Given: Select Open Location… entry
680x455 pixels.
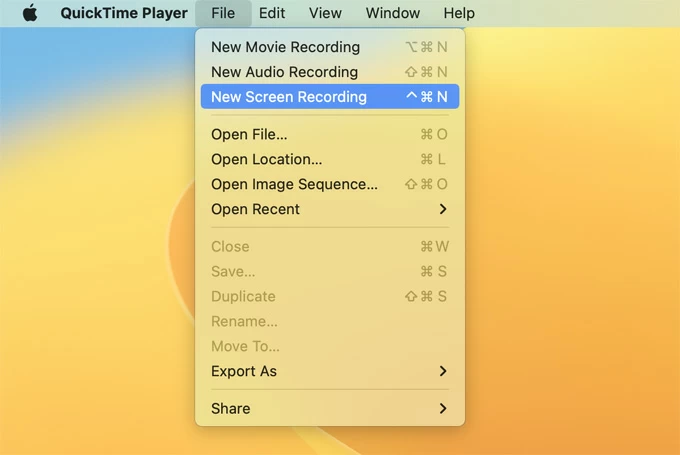Looking at the screenshot, I should pyautogui.click(x=266, y=159).
